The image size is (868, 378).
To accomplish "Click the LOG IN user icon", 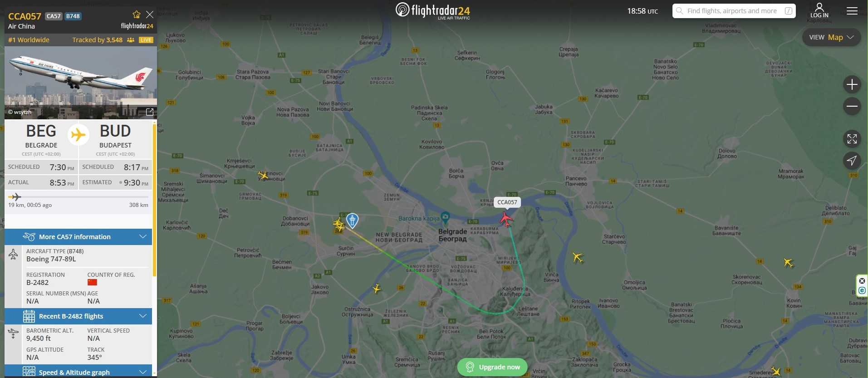I will [819, 10].
